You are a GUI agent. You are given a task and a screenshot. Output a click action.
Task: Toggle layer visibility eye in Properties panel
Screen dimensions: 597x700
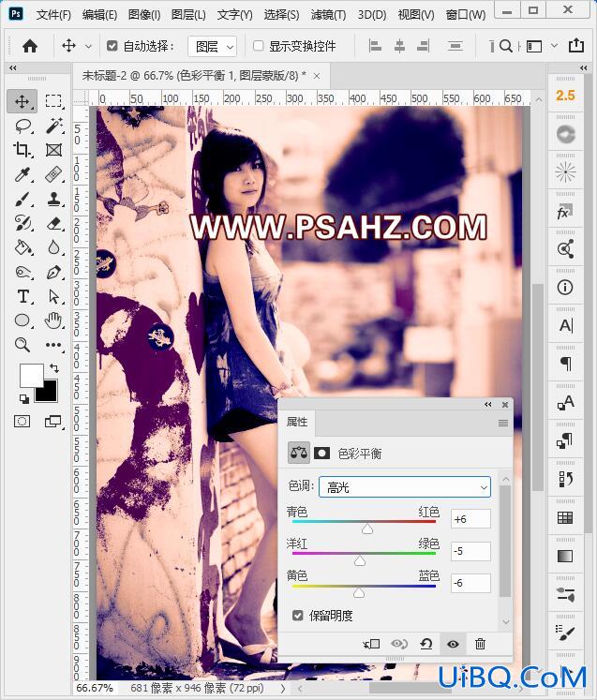click(x=453, y=644)
